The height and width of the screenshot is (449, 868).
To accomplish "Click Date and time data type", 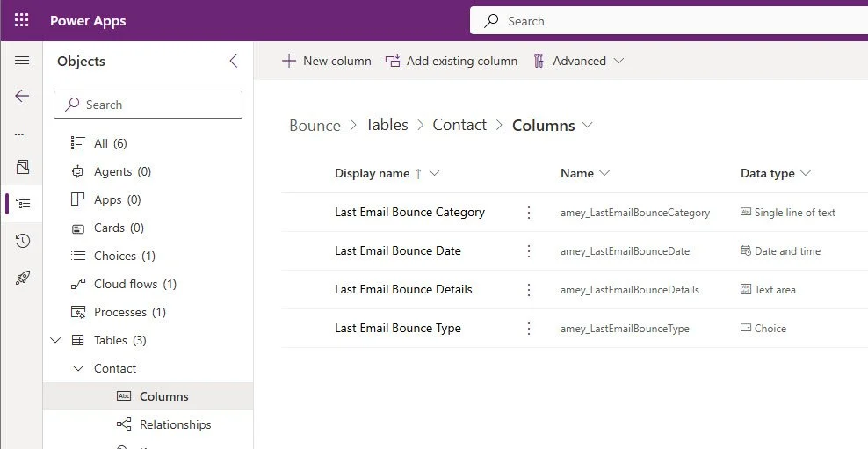I will [x=780, y=251].
